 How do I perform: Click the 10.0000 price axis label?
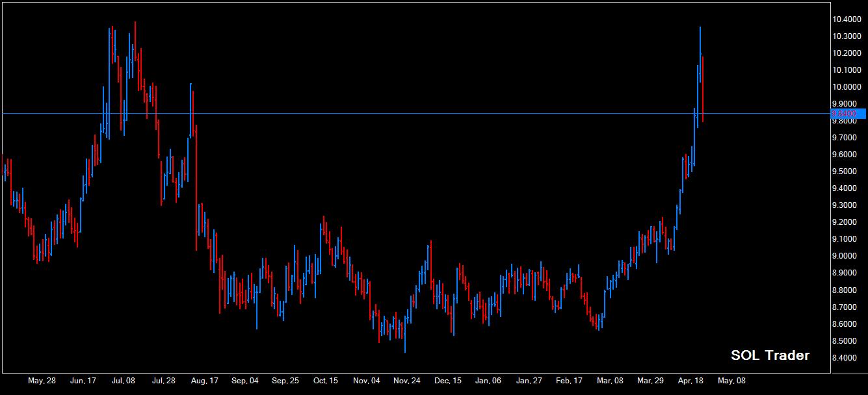point(847,87)
